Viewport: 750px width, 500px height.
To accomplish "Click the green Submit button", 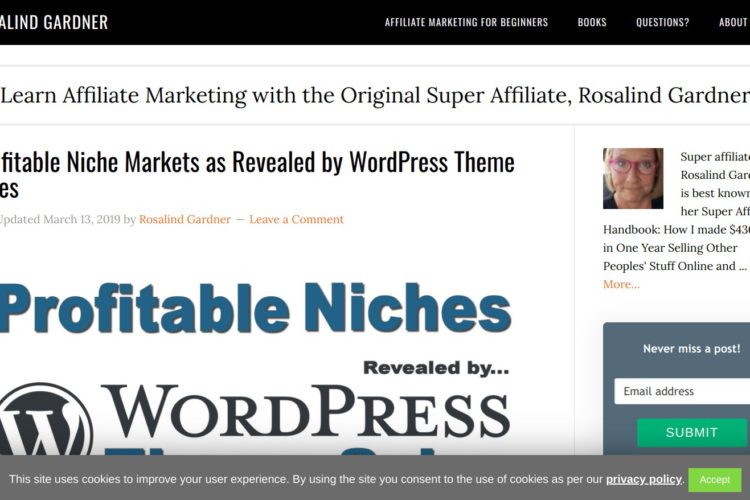I will pos(692,433).
